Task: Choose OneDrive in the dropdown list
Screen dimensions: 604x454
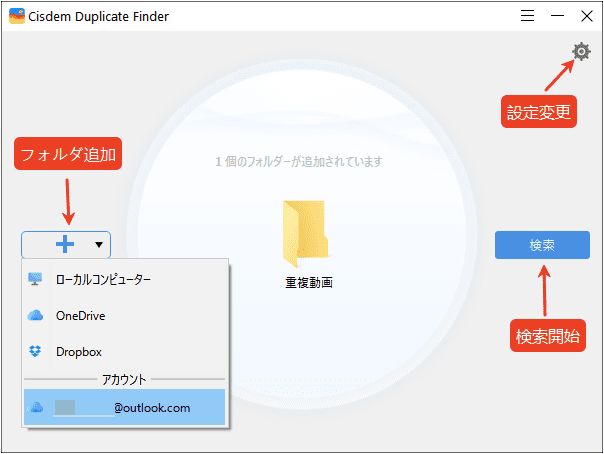Action: tap(126, 316)
